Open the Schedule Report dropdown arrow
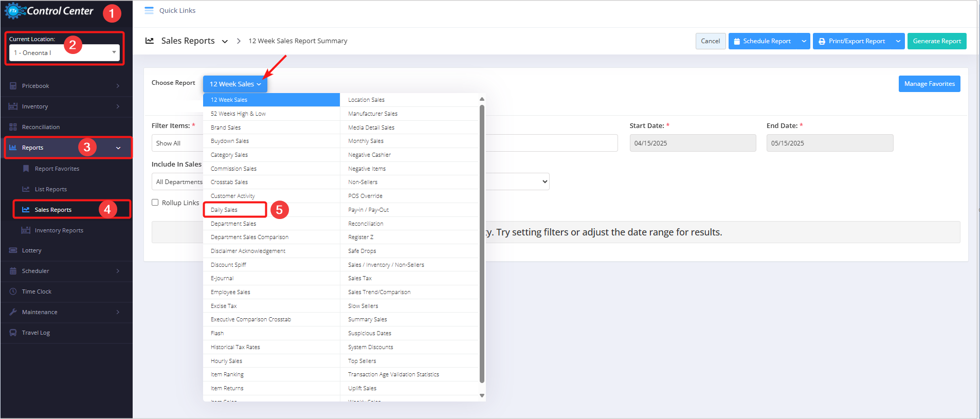This screenshot has height=419, width=980. pos(804,41)
